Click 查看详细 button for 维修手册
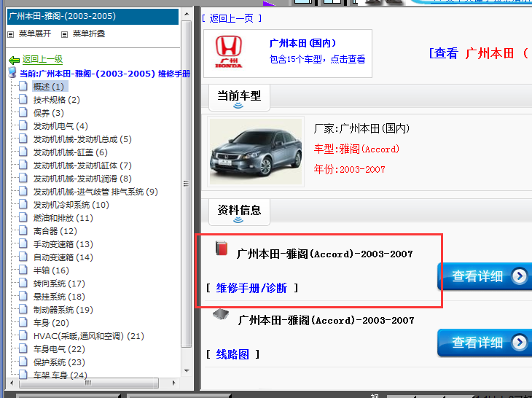 coord(485,276)
